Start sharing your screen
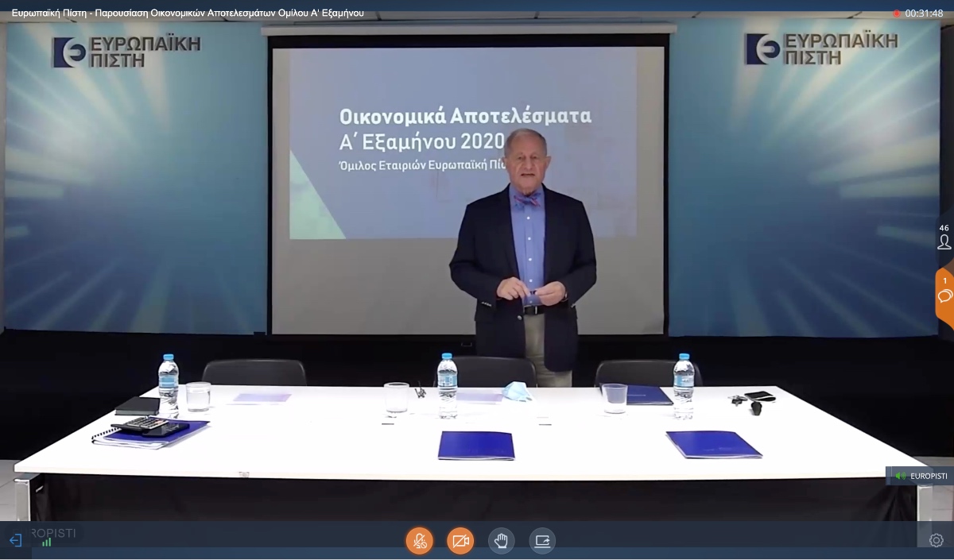Viewport: 954px width, 560px height. (542, 541)
